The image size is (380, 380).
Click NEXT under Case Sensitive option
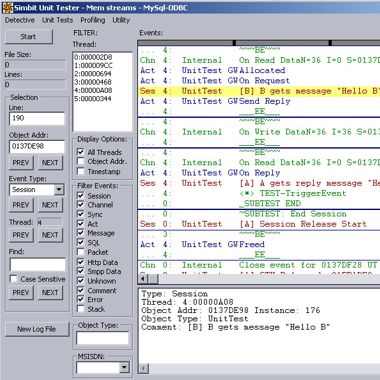[50, 293]
